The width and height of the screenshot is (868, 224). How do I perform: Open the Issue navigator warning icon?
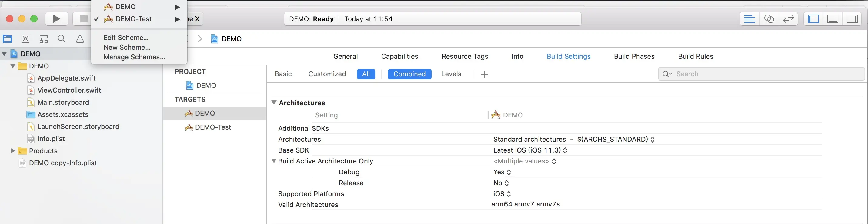coord(80,39)
